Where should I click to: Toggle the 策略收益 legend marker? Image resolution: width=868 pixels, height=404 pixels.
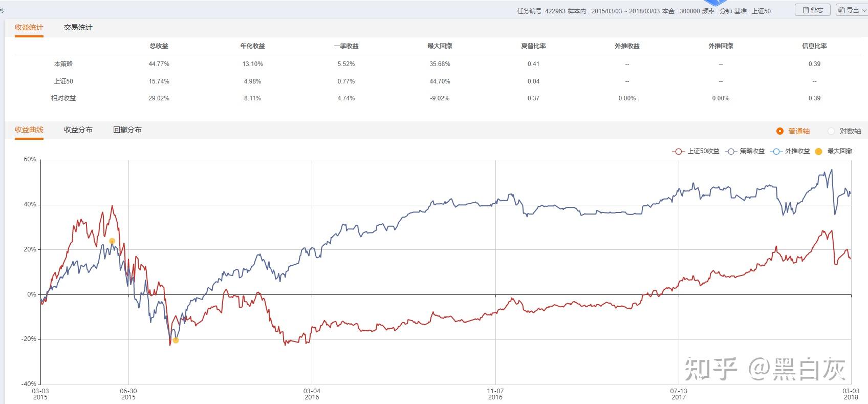tap(731, 152)
